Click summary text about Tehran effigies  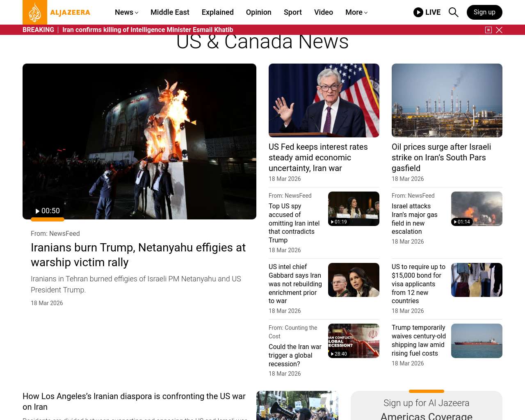[x=136, y=284]
